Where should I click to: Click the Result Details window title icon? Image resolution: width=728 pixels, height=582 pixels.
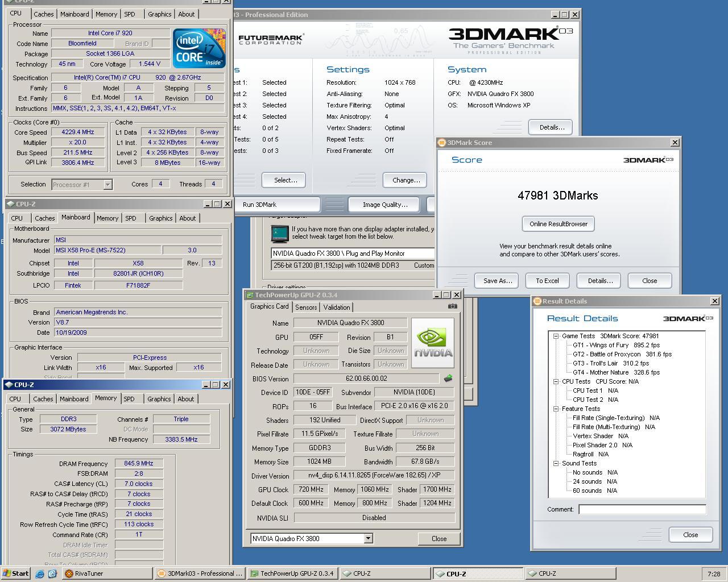[537, 301]
